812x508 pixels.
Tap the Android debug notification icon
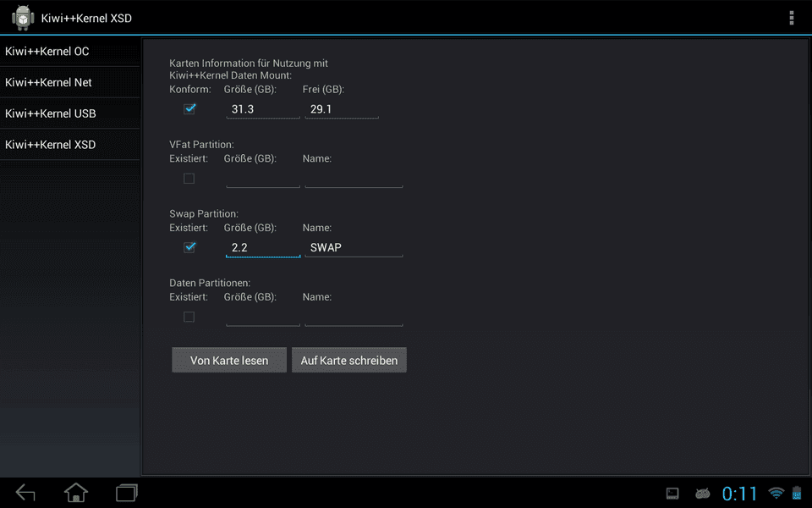point(702,493)
